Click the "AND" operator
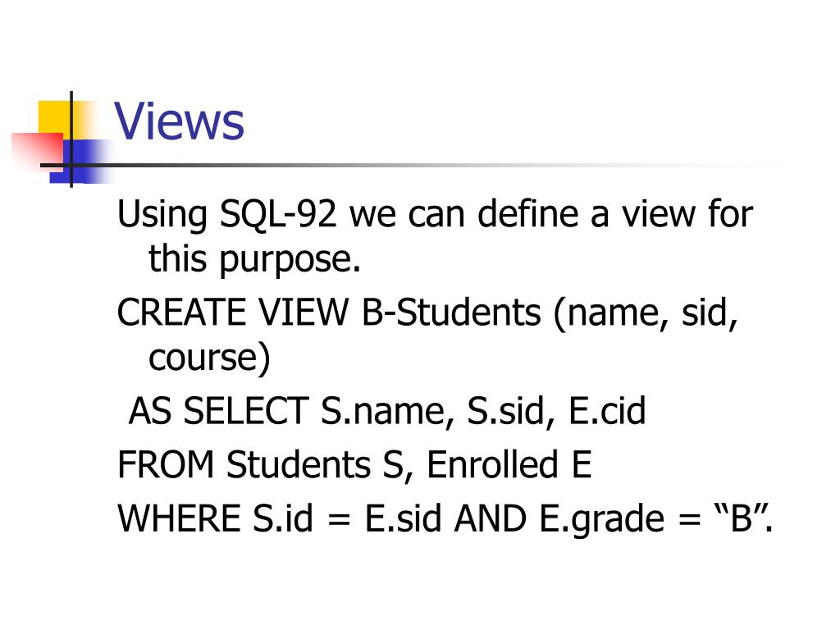The image size is (840, 630). tap(491, 518)
